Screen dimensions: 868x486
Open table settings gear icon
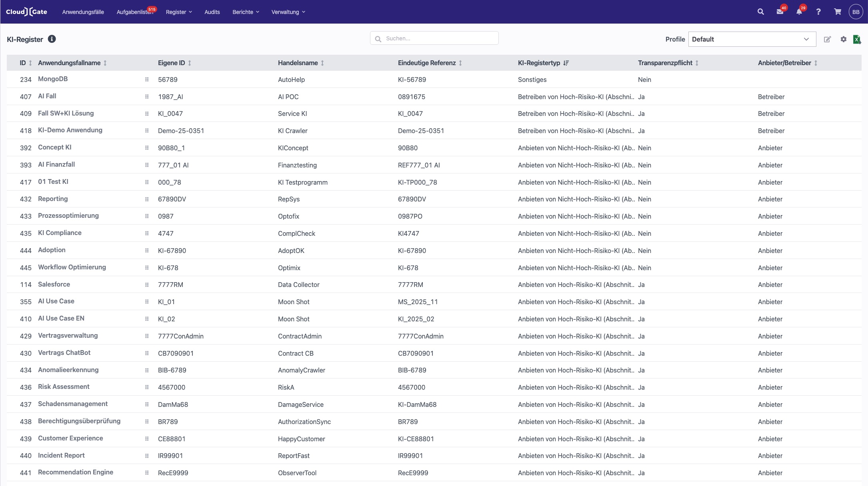click(844, 39)
